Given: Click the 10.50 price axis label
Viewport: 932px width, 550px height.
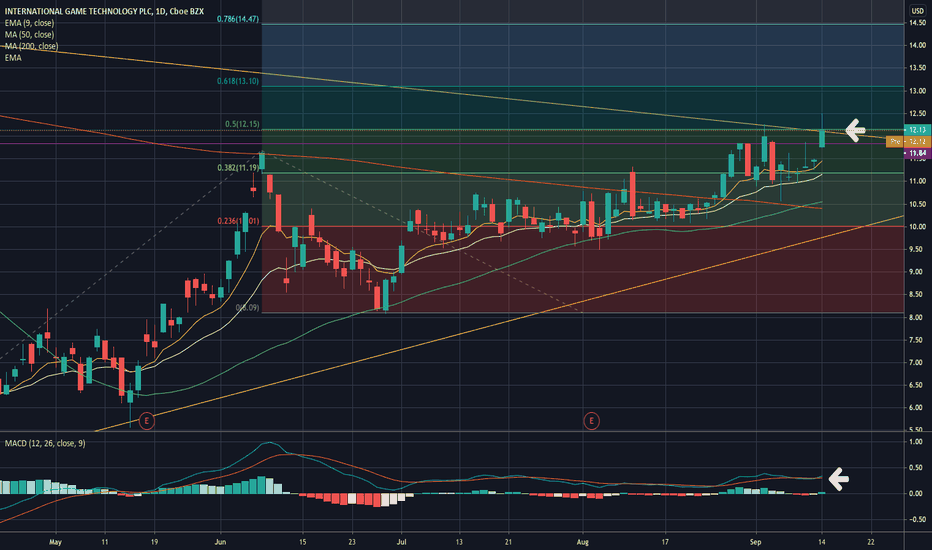Looking at the screenshot, I should (917, 204).
